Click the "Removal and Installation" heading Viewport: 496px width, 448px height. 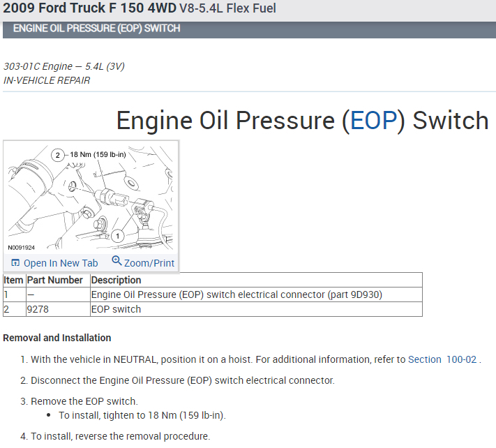click(x=57, y=338)
